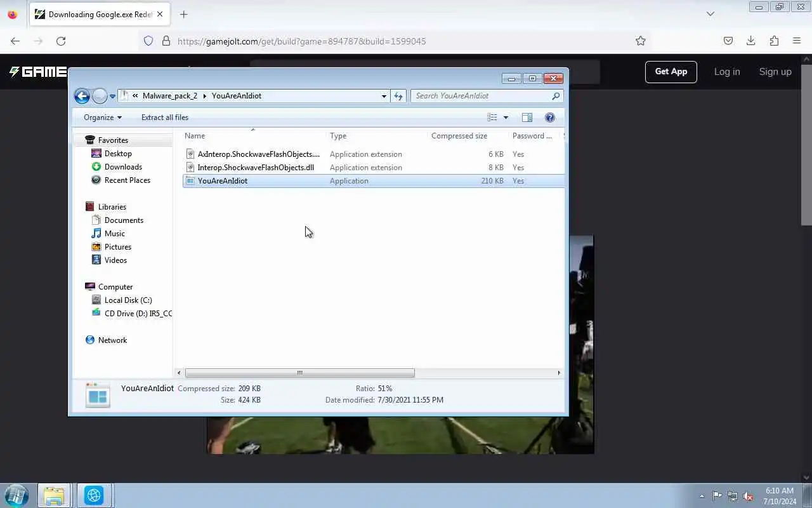Change view using the view icon
The width and height of the screenshot is (812, 508).
click(492, 117)
